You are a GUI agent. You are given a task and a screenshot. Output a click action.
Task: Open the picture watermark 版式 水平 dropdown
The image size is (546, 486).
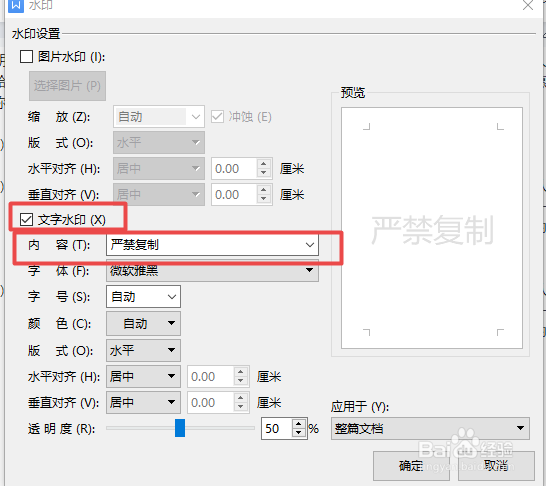tap(159, 142)
